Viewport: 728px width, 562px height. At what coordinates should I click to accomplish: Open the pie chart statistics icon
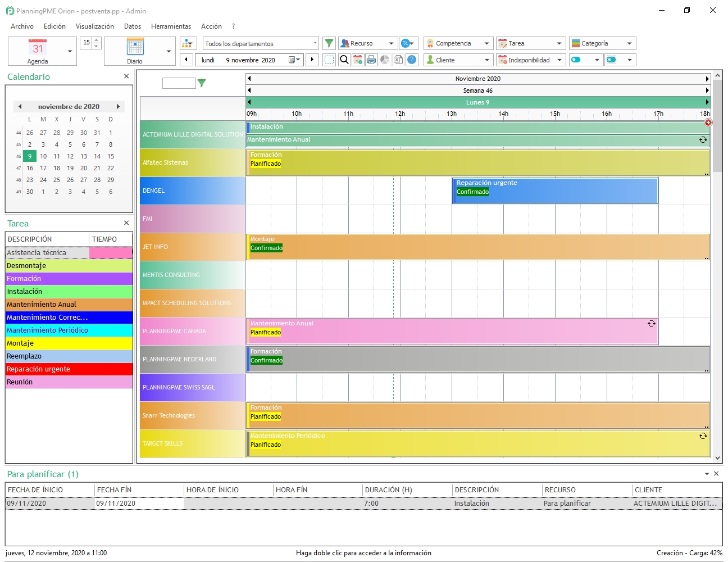tap(385, 60)
